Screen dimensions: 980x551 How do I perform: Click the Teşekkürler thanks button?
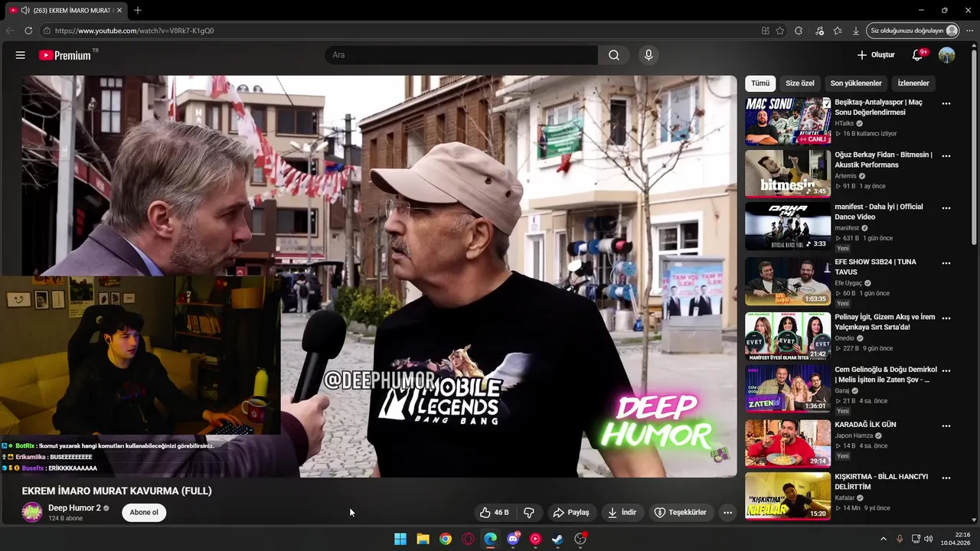click(681, 513)
